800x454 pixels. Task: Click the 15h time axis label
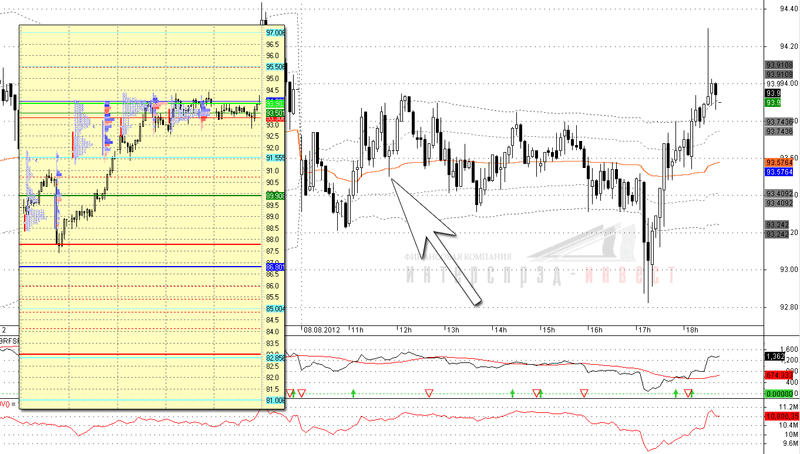click(548, 330)
